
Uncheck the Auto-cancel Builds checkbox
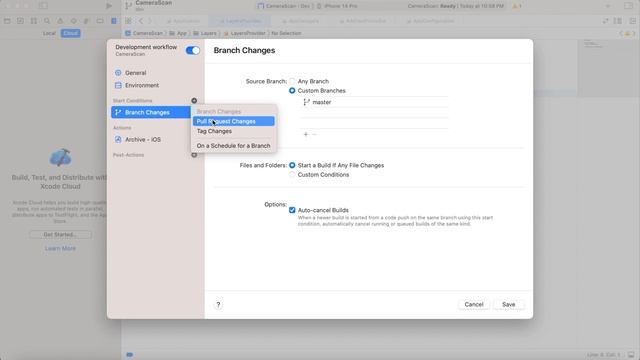[292, 210]
